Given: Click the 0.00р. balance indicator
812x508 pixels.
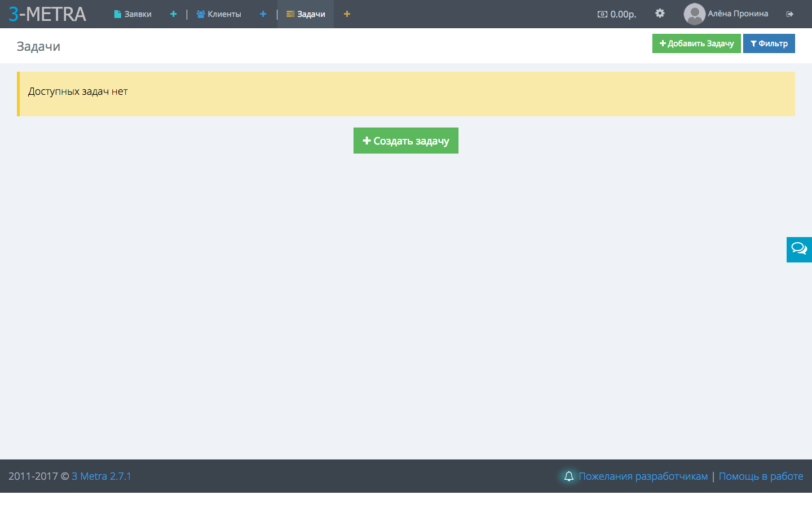Looking at the screenshot, I should 617,14.
